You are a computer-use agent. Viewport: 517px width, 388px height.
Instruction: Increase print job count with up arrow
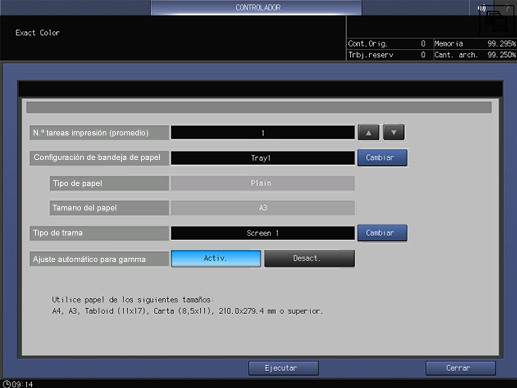pyautogui.click(x=368, y=132)
